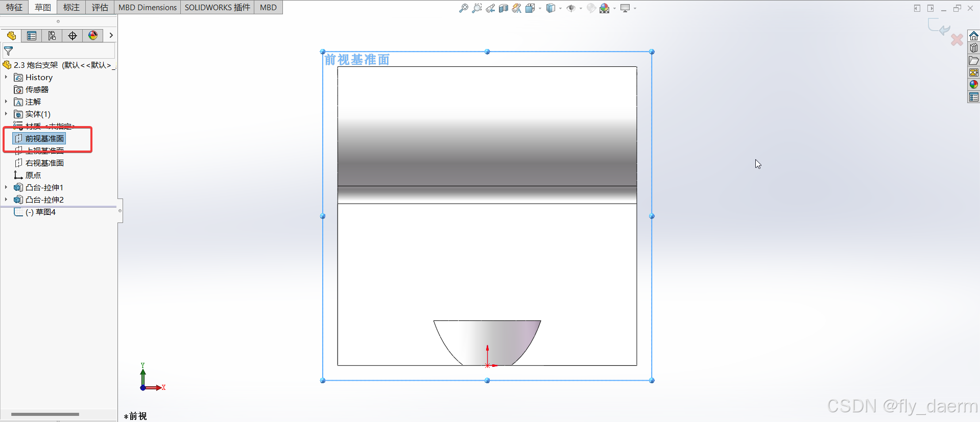
Task: Toggle the Section View tool
Action: click(504, 8)
